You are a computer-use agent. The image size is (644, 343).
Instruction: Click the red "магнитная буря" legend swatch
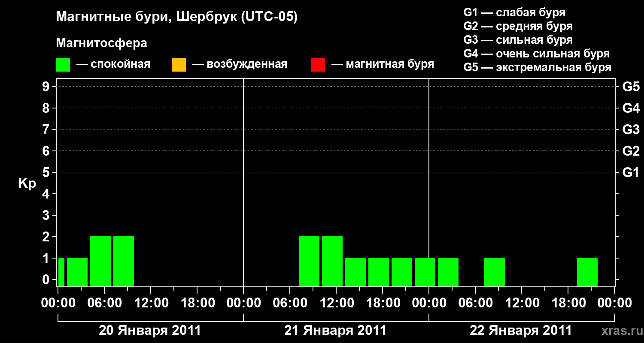coord(318,65)
